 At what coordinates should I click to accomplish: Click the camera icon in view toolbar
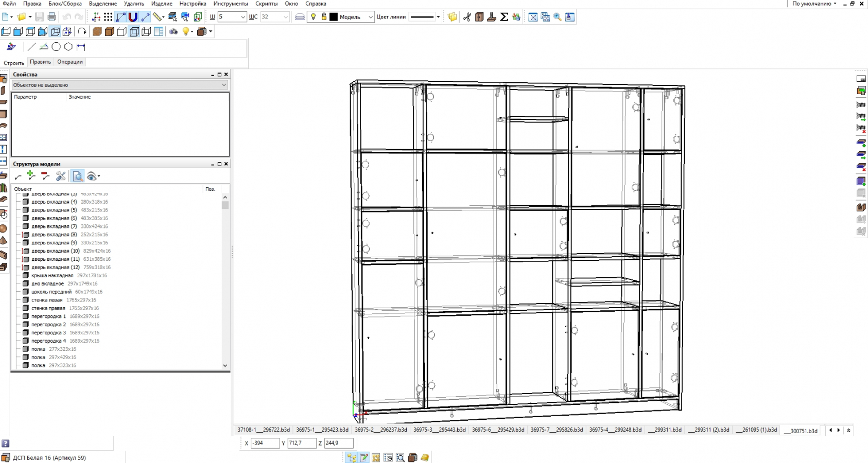[x=173, y=31]
